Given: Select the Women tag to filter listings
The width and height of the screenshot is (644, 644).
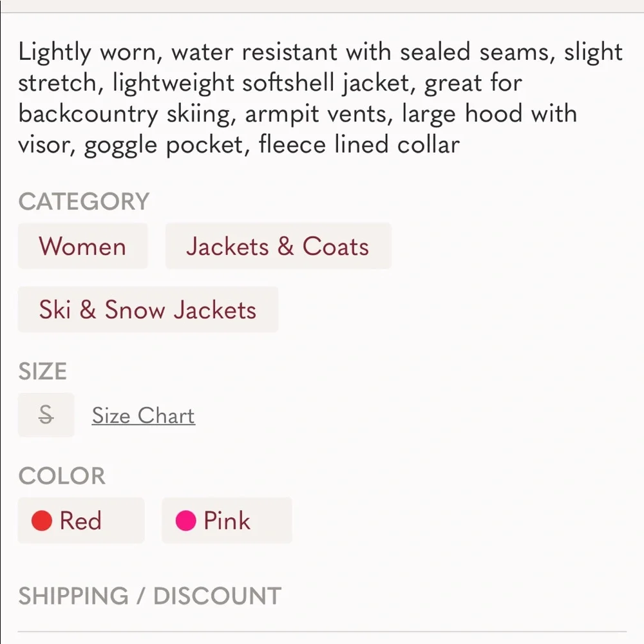Looking at the screenshot, I should coord(82,246).
